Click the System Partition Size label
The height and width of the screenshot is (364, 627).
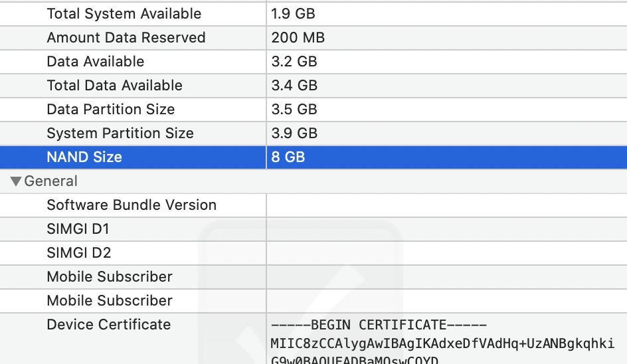click(x=120, y=134)
